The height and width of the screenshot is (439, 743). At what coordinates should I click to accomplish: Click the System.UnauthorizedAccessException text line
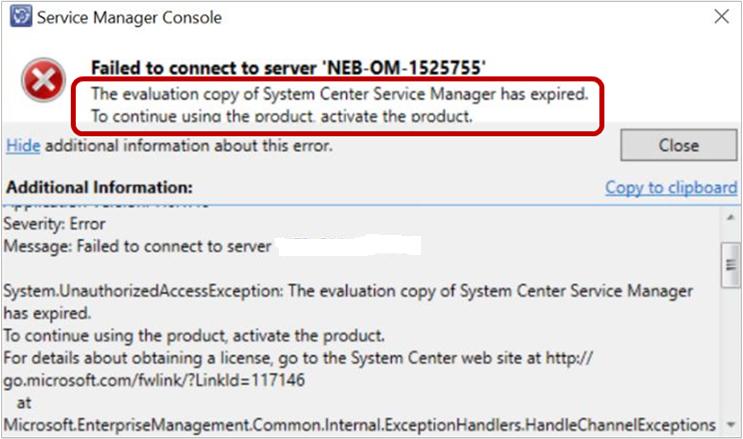(348, 291)
